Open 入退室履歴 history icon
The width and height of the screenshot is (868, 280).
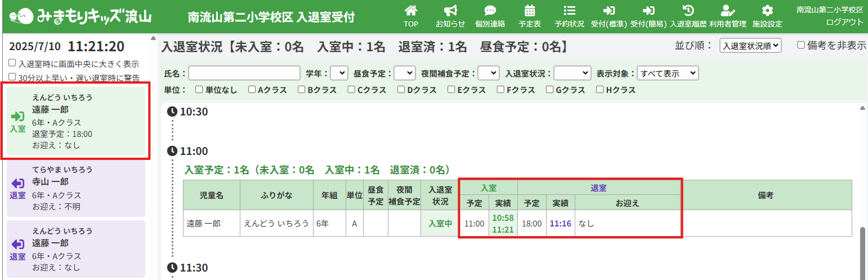[688, 11]
